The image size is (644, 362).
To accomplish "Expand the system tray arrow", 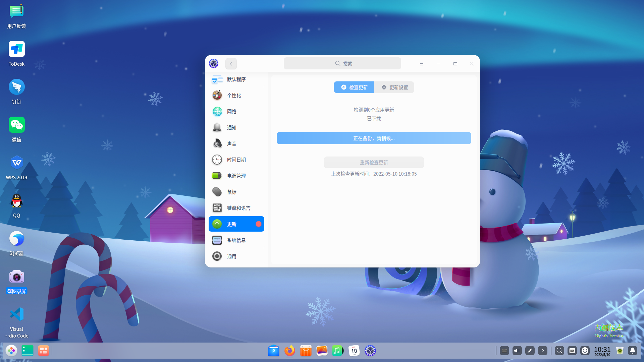I will point(543,351).
